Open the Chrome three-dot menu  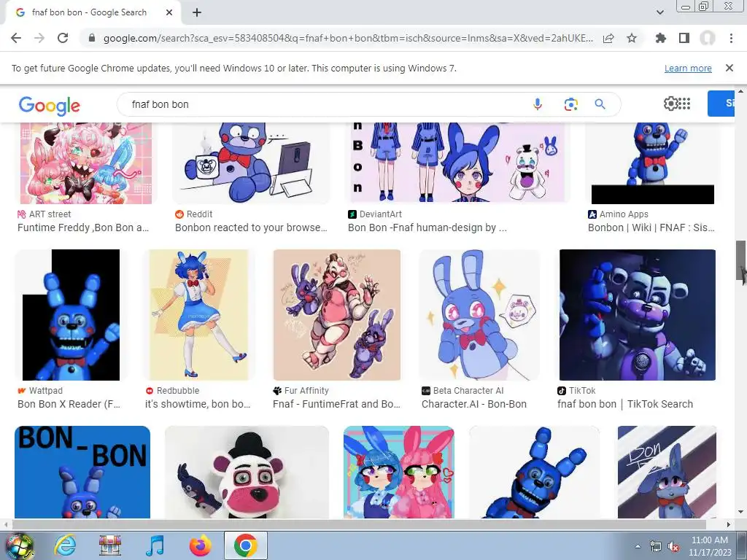pyautogui.click(x=731, y=38)
